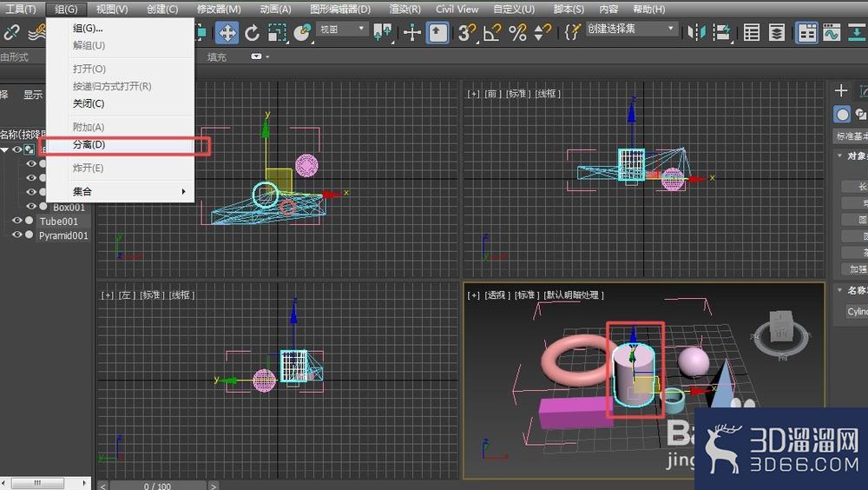The image size is (868, 490).
Task: Click Edit Named Selection Sets icon
Action: click(x=572, y=33)
